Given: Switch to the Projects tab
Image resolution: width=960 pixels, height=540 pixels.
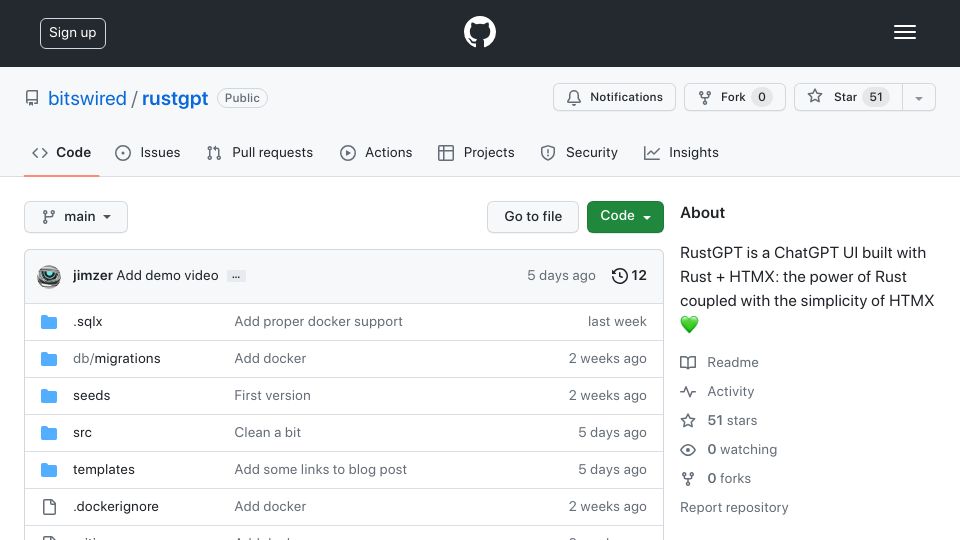Looking at the screenshot, I should 476,152.
